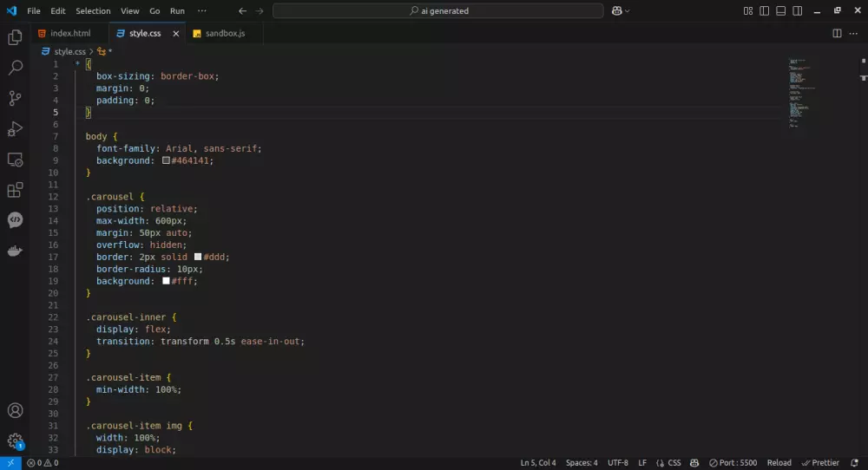Open the Go menu
Screen dimensions: 868x470
tap(155, 10)
